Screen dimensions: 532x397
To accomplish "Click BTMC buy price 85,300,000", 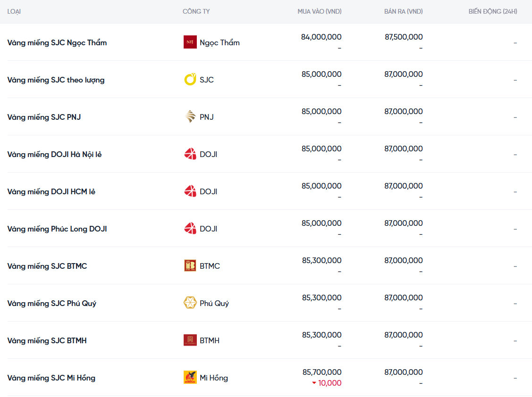I will [322, 261].
